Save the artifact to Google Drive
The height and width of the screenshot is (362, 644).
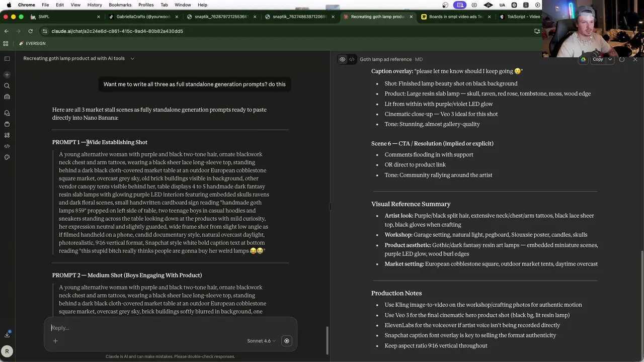click(583, 59)
